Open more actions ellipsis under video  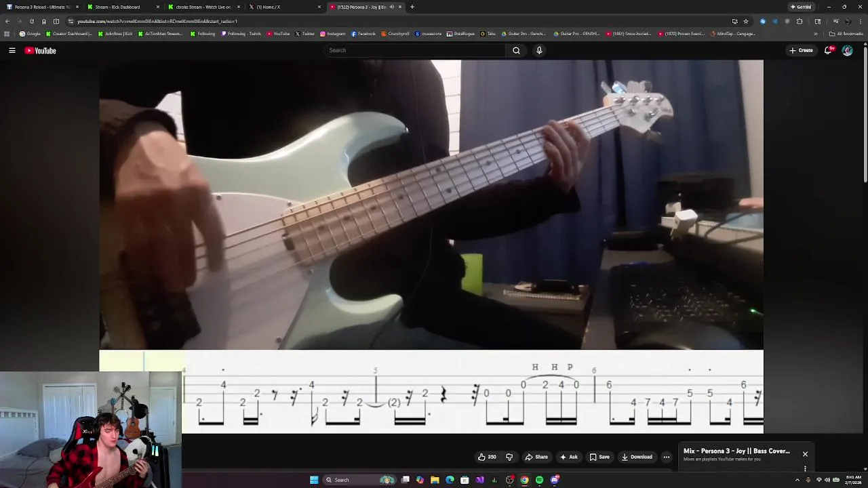tap(666, 457)
